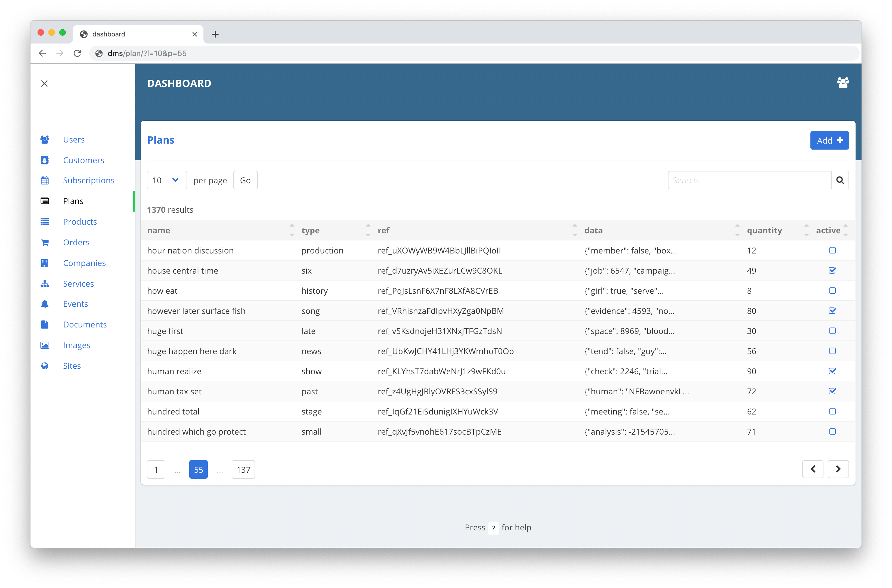Sort table by name column arrows
Screen dimensions: 892x588
292,230
